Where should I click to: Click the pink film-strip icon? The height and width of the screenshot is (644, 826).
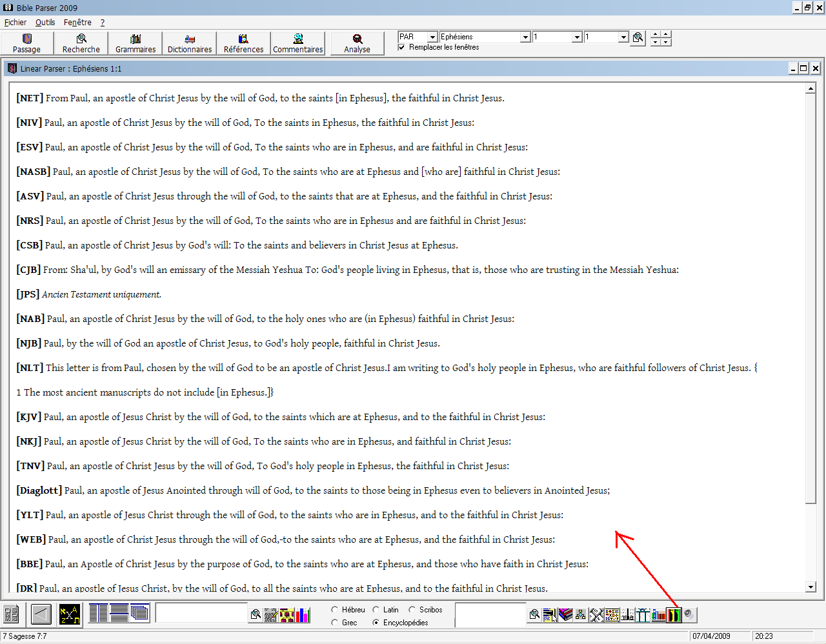tap(287, 614)
